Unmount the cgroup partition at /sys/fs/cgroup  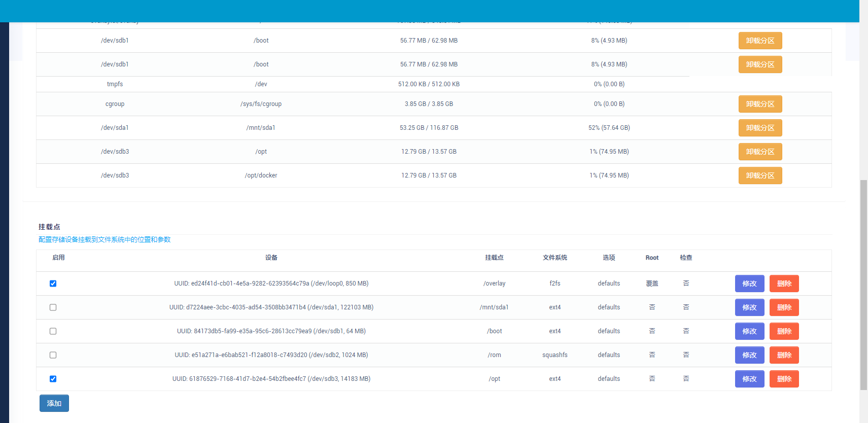[760, 104]
